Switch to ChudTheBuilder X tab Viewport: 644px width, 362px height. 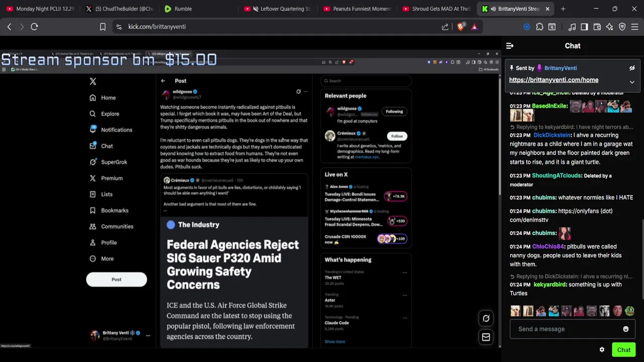[120, 9]
